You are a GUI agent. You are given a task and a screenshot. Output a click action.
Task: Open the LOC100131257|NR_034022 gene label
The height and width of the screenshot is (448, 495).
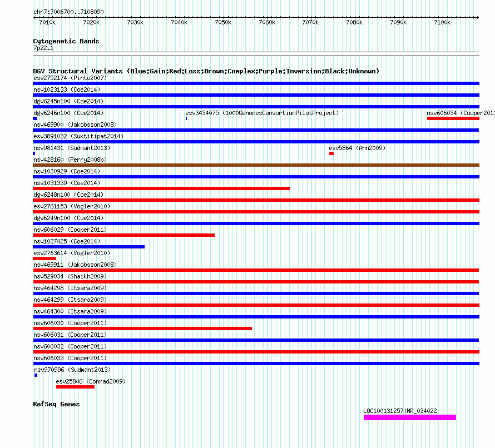point(400,411)
